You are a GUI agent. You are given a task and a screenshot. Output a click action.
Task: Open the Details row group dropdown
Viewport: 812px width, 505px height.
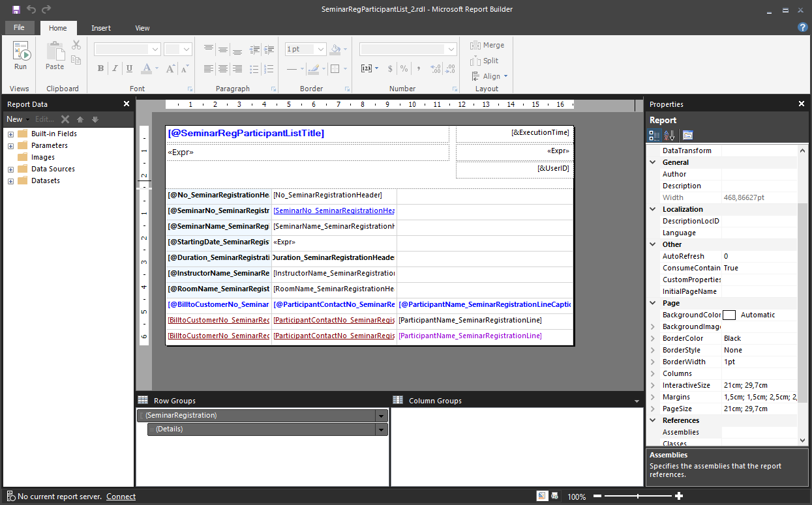[x=381, y=429]
